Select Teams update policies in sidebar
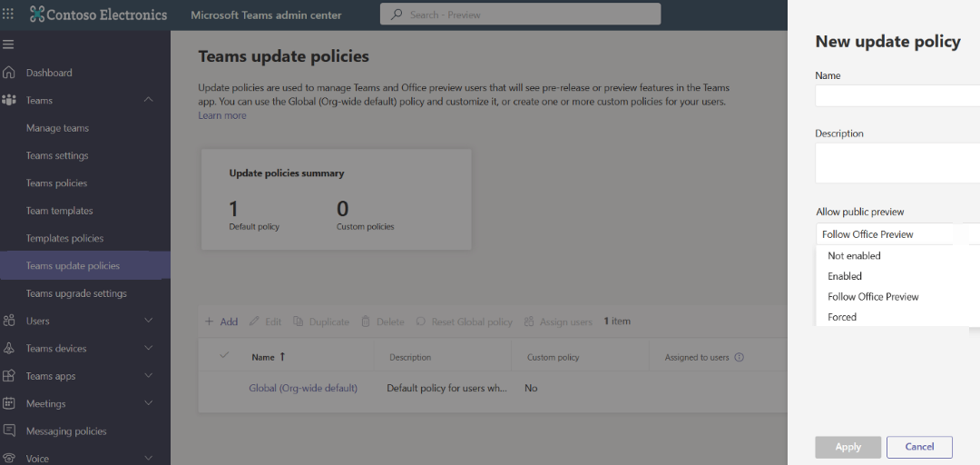Viewport: 980px width, 465px height. click(85, 266)
